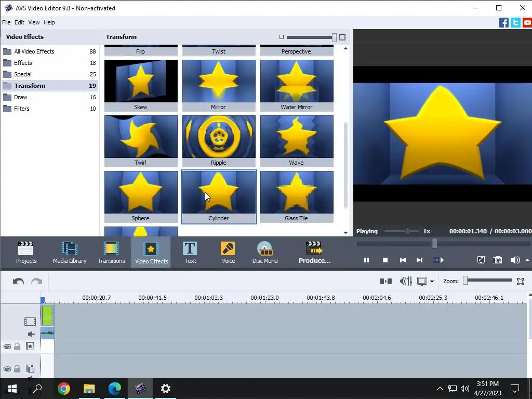Open Facebook link icon
532x399 pixels.
click(x=503, y=23)
